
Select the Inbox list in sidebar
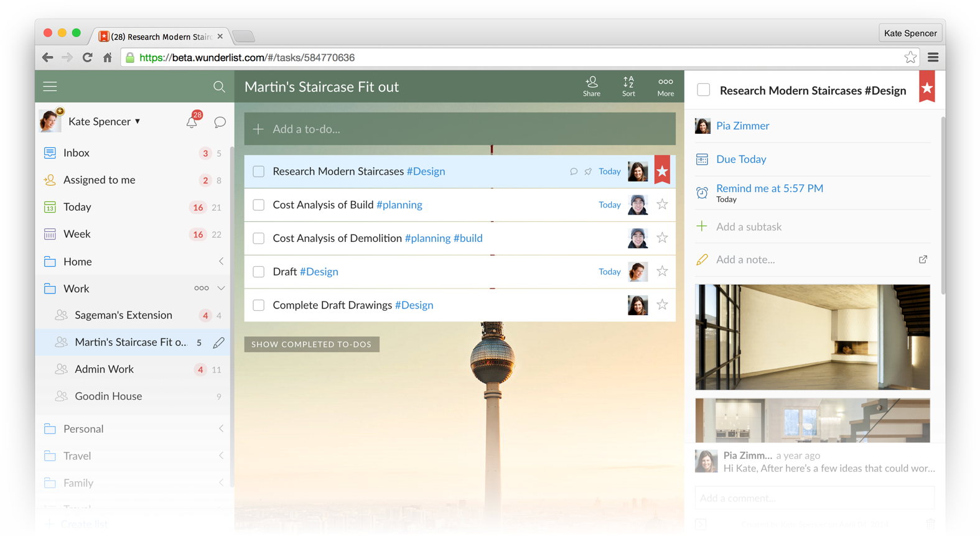[x=77, y=153]
